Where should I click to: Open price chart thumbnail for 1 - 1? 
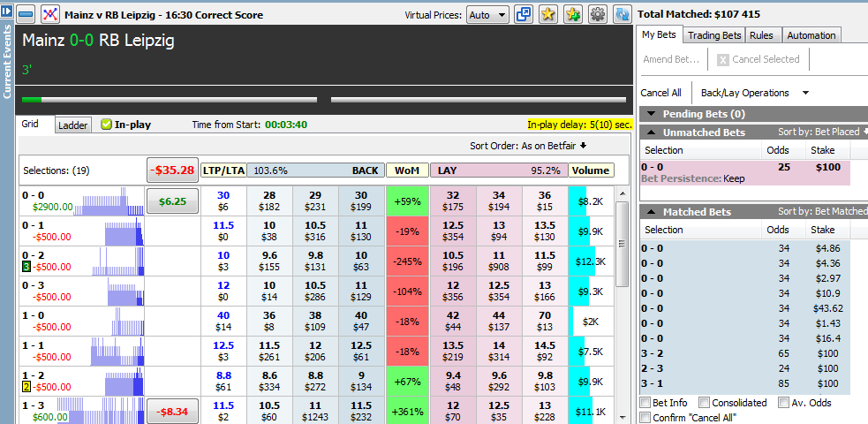tap(117, 351)
